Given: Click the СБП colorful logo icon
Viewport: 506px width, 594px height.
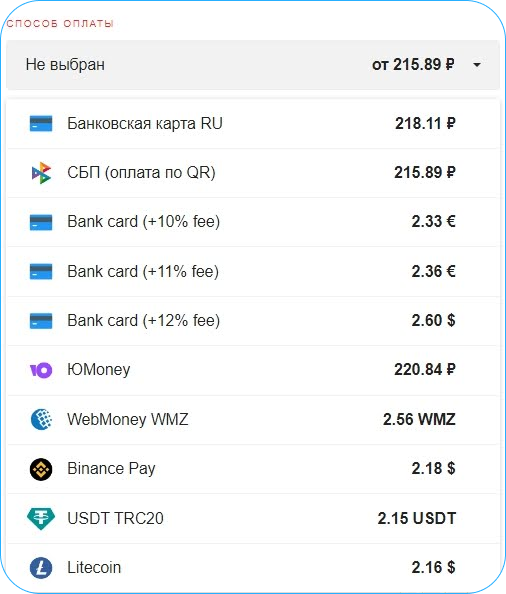Looking at the screenshot, I should pyautogui.click(x=41, y=173).
